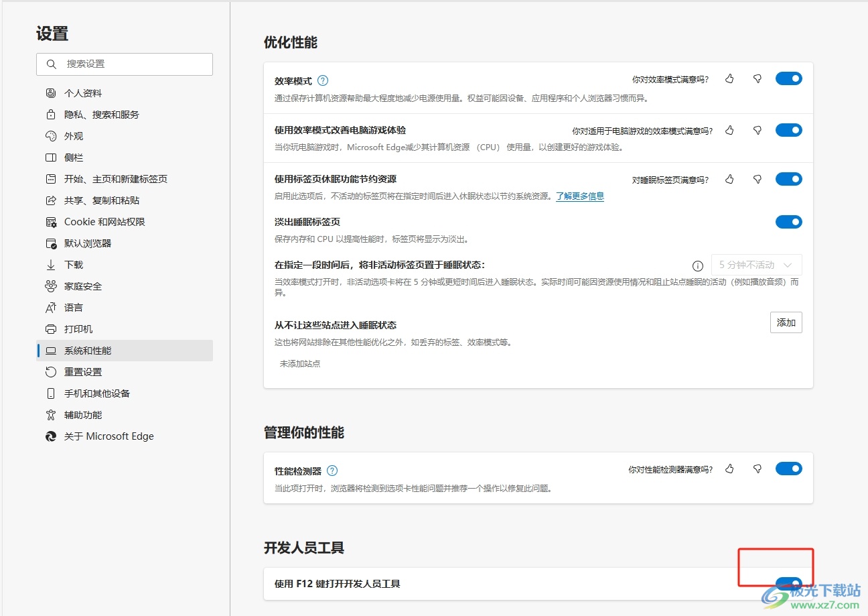Click the info icon beside 5 分钟不活动 dropdown
The height and width of the screenshot is (616, 868).
[697, 265]
